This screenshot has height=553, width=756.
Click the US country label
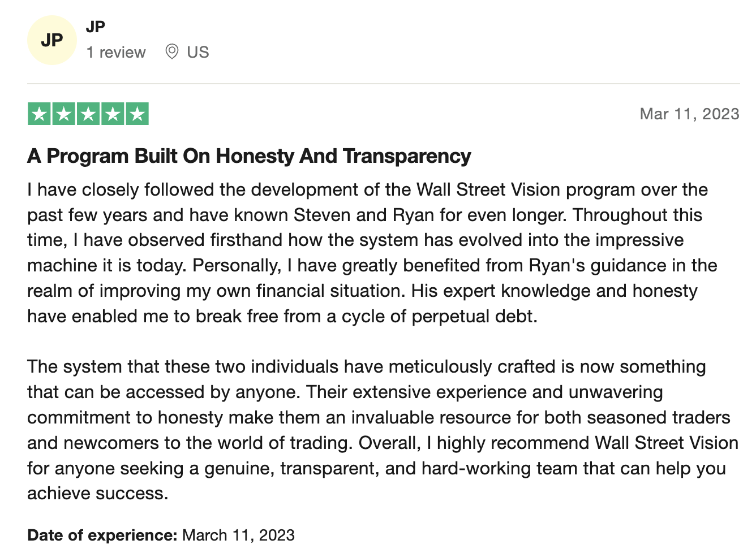coord(198,53)
